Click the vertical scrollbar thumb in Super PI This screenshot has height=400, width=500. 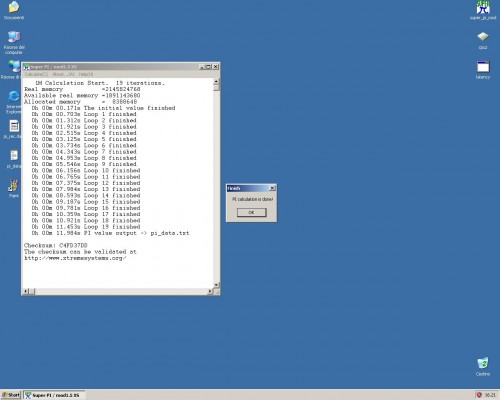tap(216, 88)
